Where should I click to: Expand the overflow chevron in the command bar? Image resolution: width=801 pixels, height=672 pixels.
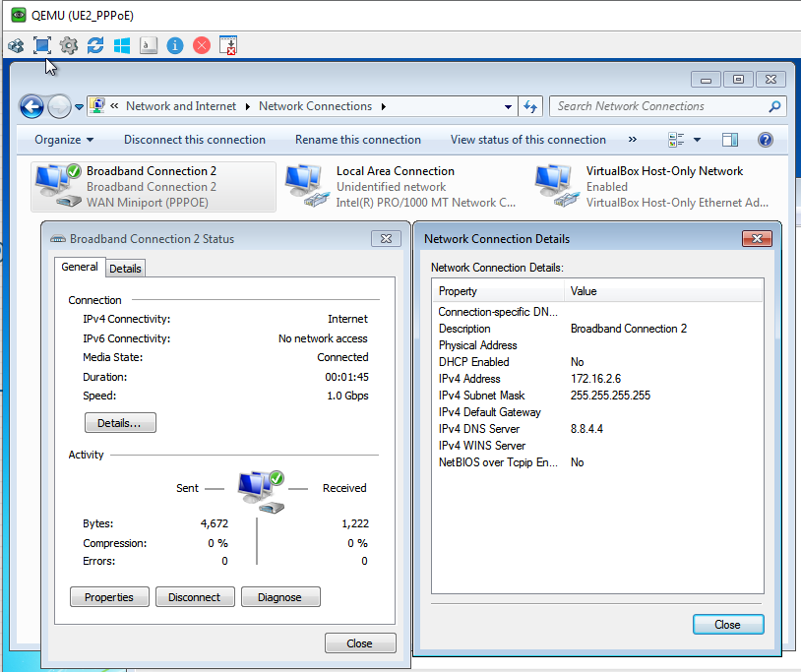tap(632, 139)
